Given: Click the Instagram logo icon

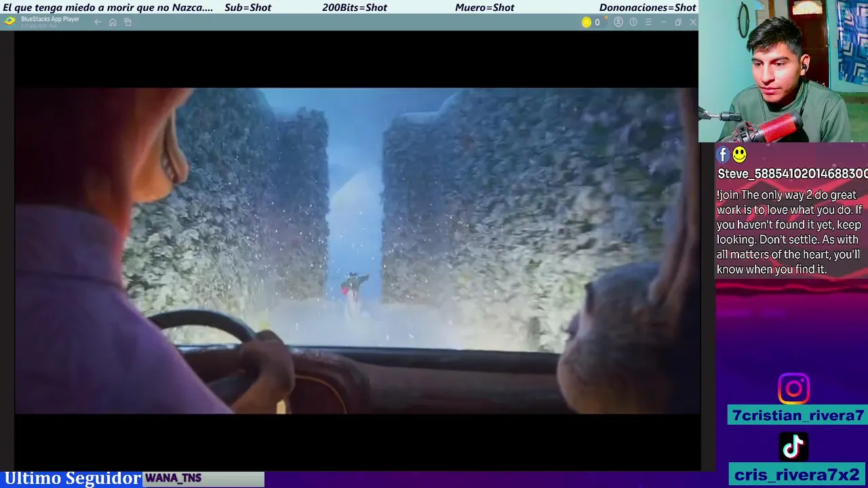Looking at the screenshot, I should (793, 389).
